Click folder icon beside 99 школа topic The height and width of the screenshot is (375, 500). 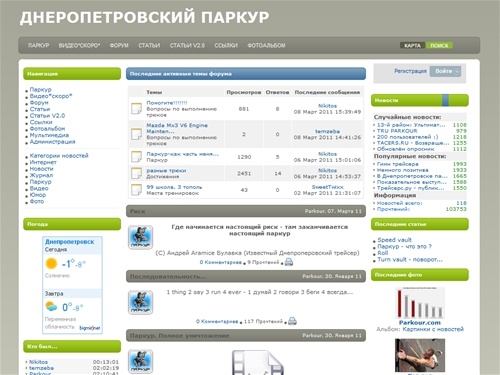click(x=136, y=190)
